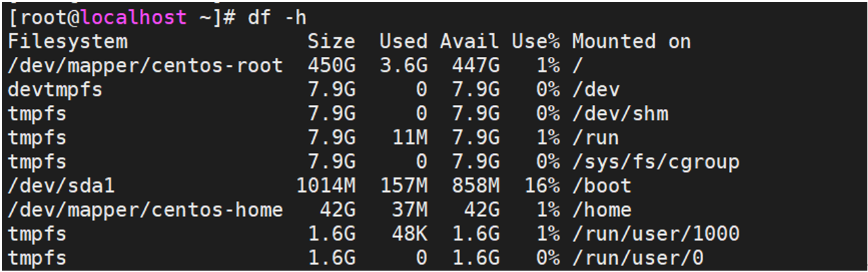The height and width of the screenshot is (272, 868).
Task: Click /dev/mapper/centos-home filesystem entry
Action: 145,210
